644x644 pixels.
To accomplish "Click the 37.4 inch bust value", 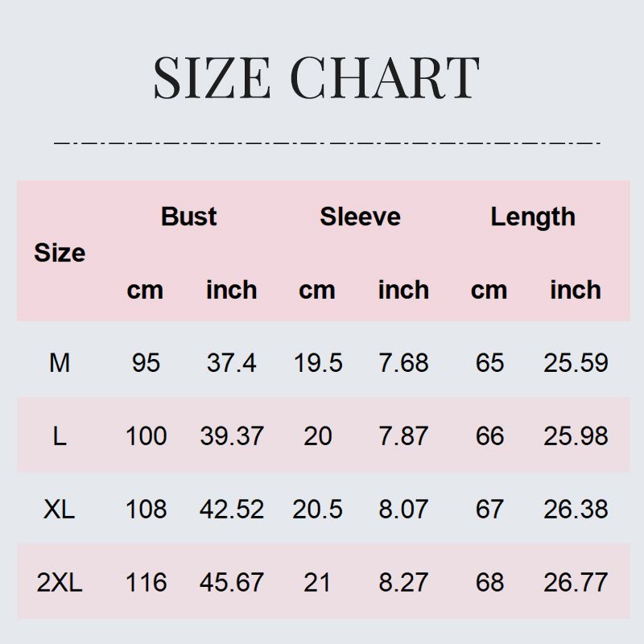I will (231, 363).
